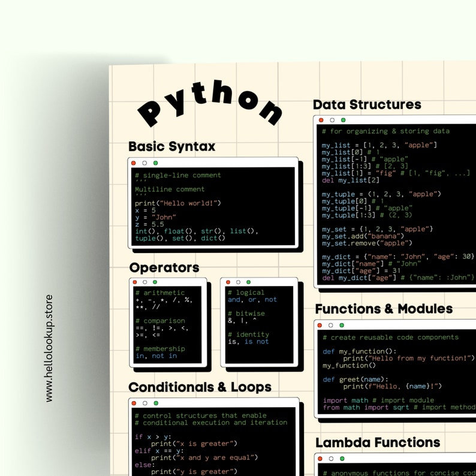Click red dot on Lambda Functions window
This screenshot has width=476, height=476.
320,459
